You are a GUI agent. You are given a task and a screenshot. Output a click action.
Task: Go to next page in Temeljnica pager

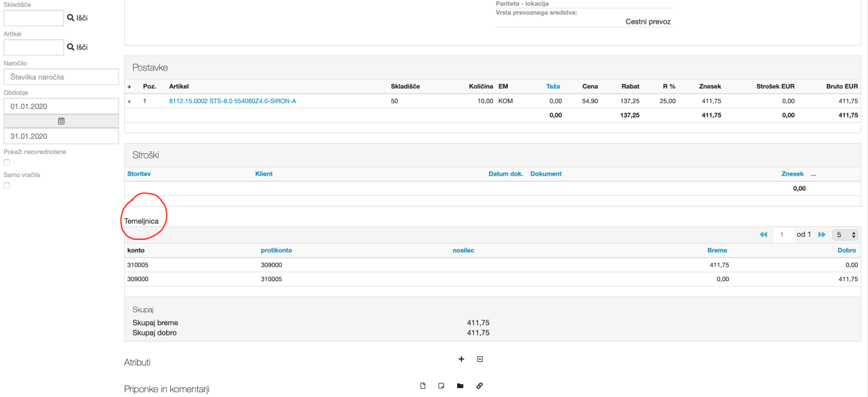pos(821,234)
